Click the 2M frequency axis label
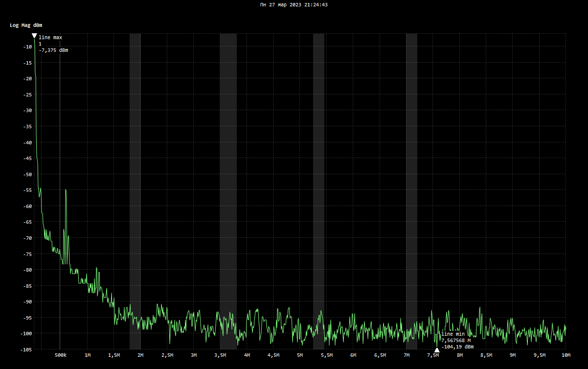This screenshot has height=369, width=588. pos(140,355)
